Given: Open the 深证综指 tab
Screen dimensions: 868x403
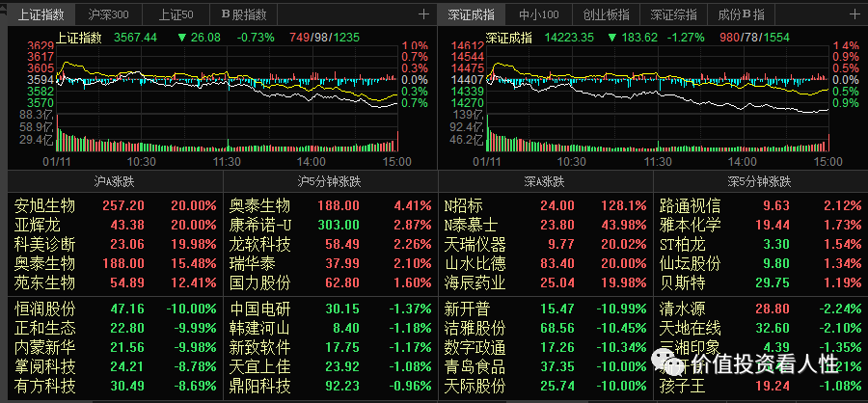Looking at the screenshot, I should coord(674,14).
